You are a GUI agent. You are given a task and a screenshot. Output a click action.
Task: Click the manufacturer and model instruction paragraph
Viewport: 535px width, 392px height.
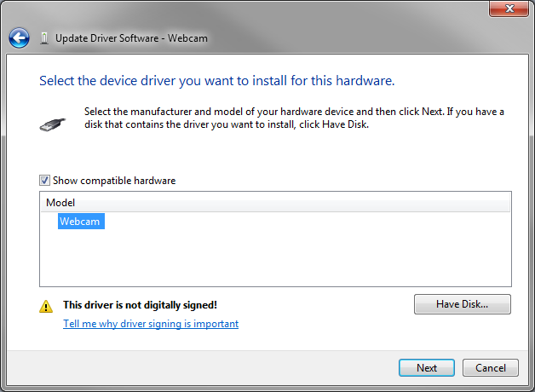pos(294,118)
